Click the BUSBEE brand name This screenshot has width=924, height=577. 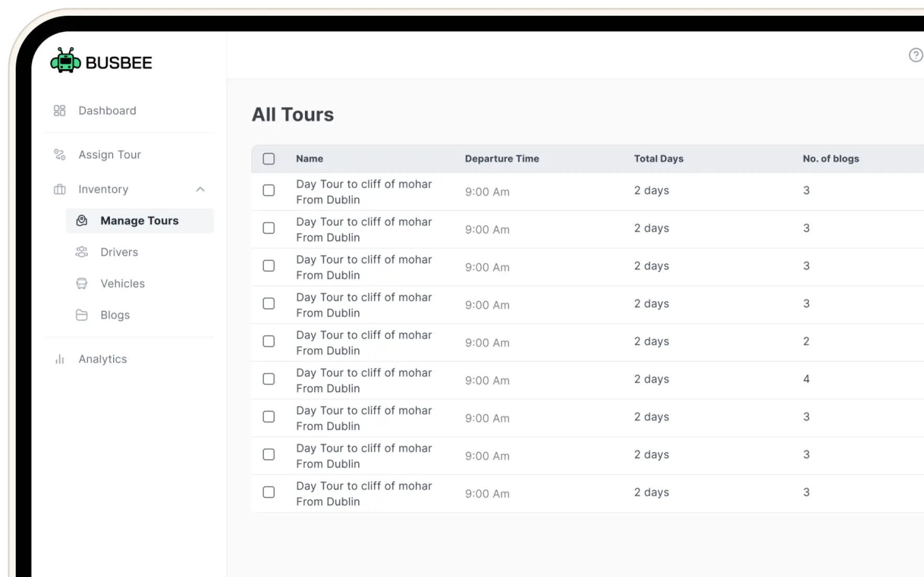click(119, 63)
